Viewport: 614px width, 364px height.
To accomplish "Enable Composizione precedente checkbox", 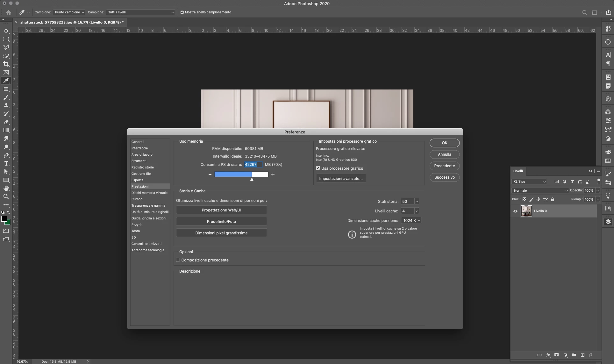I will tap(178, 260).
